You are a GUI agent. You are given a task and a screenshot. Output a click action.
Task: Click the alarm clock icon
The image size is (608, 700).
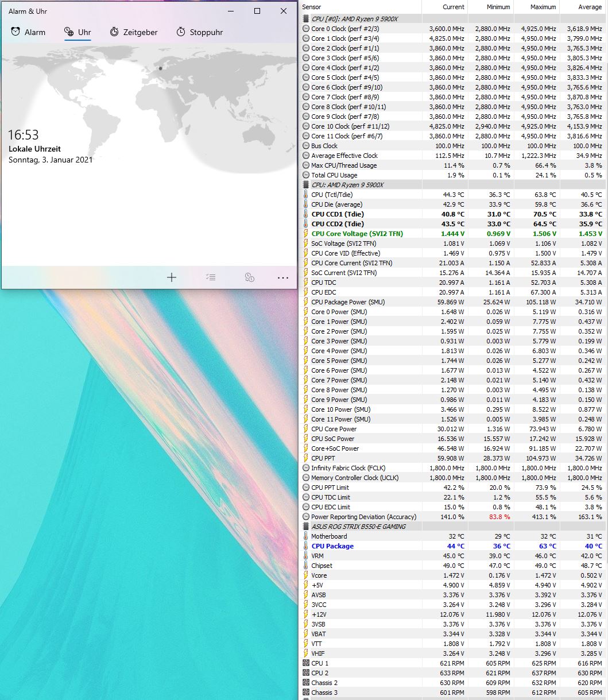(x=16, y=32)
